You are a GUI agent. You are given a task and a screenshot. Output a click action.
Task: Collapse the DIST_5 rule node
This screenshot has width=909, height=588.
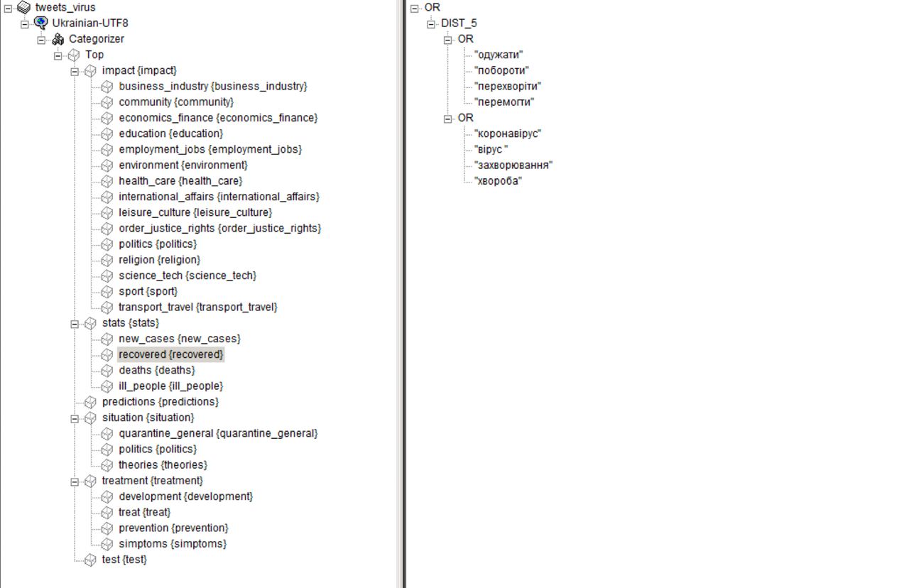pos(431,23)
